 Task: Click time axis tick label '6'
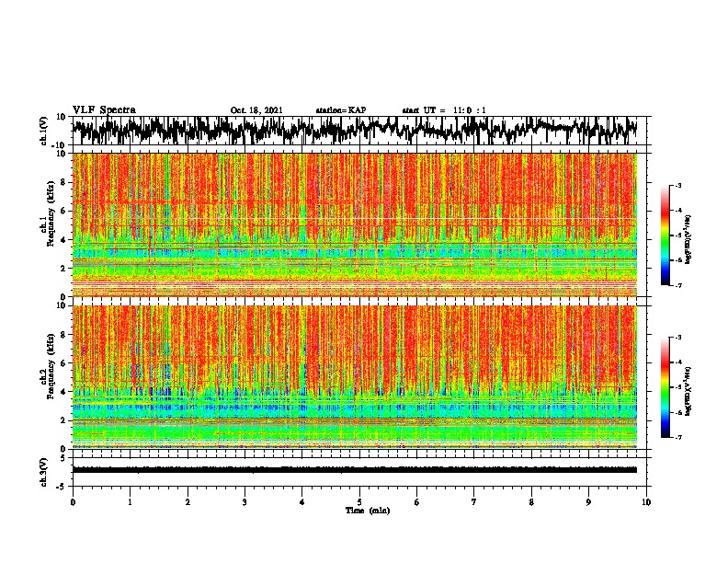417,502
